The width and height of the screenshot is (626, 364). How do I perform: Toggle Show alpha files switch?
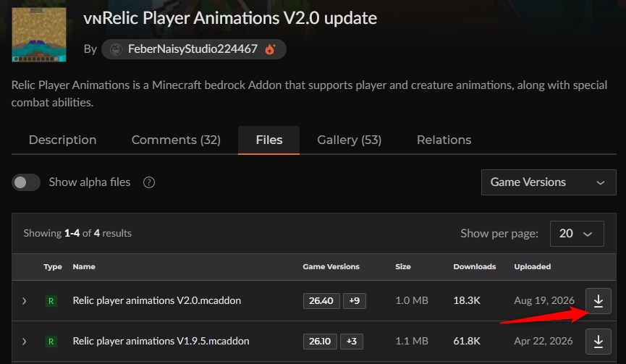pos(26,182)
